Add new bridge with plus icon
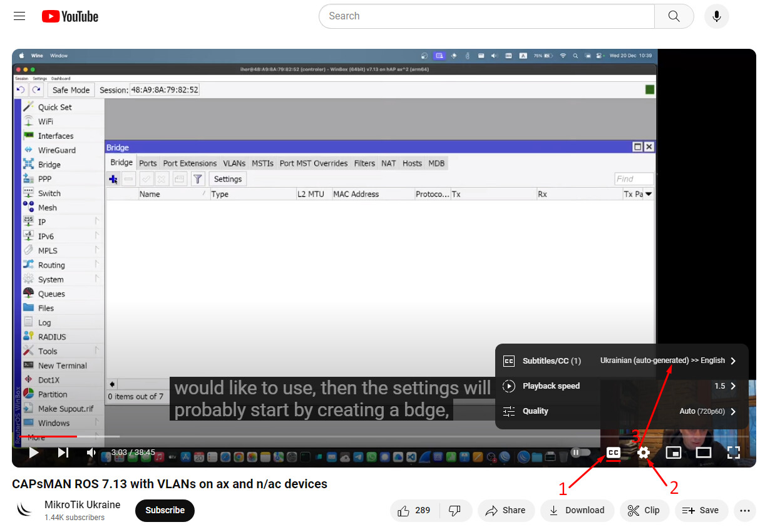Viewport: 765px width, 532px height. tap(113, 179)
